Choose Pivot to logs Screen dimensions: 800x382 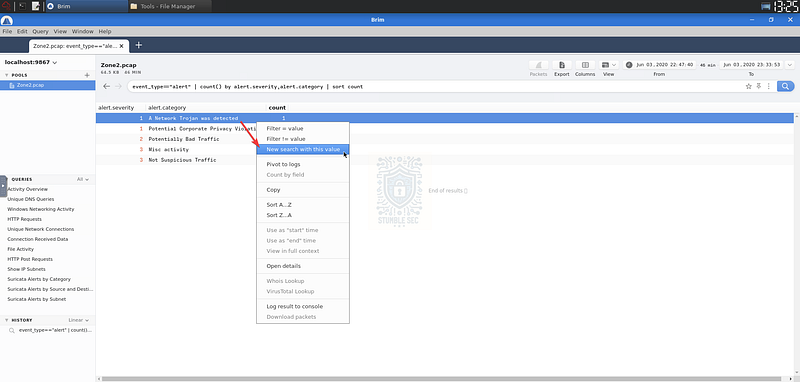303,164
